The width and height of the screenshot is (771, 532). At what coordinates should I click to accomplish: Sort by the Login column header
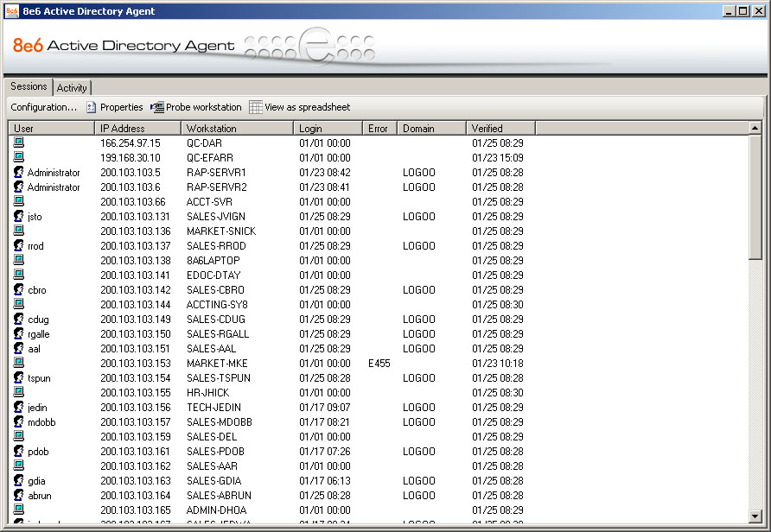pos(328,128)
